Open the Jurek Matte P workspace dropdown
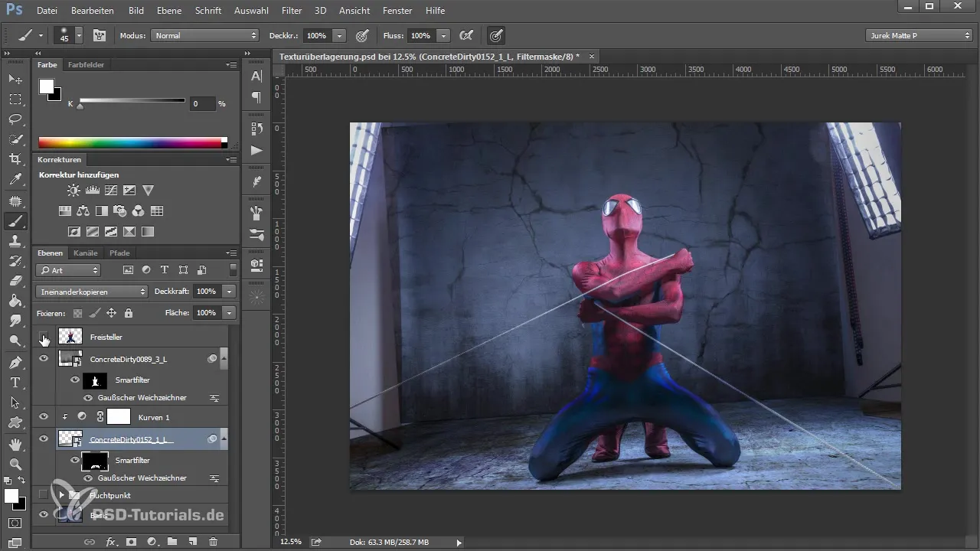 click(919, 35)
